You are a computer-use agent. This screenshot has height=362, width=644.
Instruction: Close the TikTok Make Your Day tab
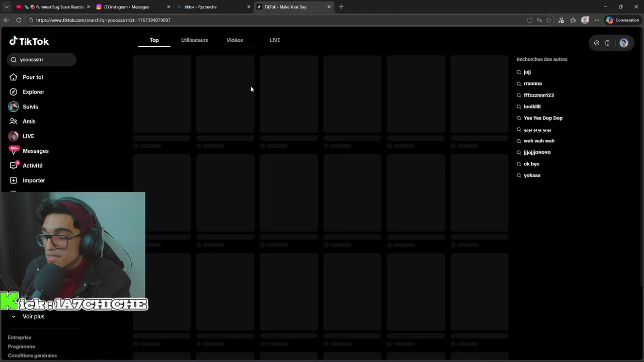pos(329,7)
